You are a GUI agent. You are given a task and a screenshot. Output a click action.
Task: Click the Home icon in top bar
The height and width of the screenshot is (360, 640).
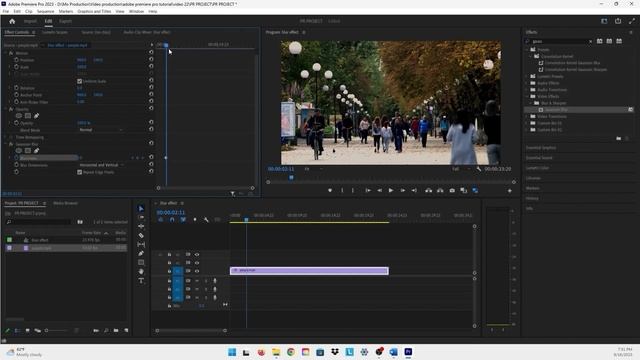click(x=12, y=21)
